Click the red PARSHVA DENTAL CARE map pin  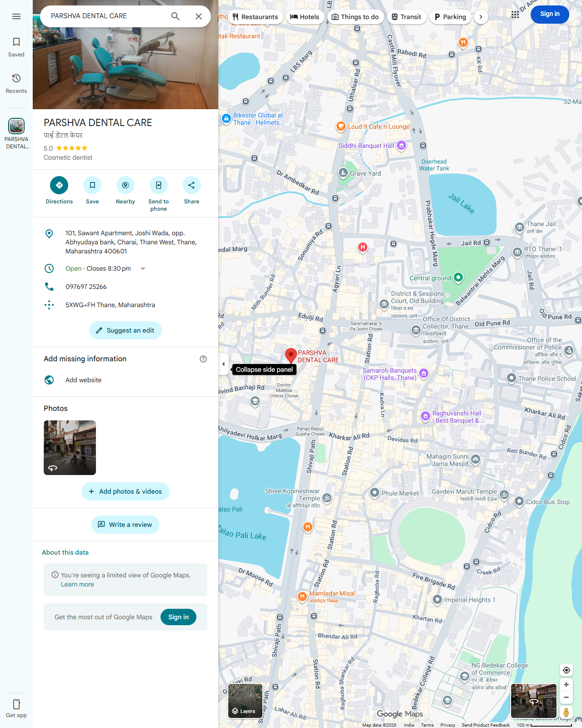pos(291,356)
